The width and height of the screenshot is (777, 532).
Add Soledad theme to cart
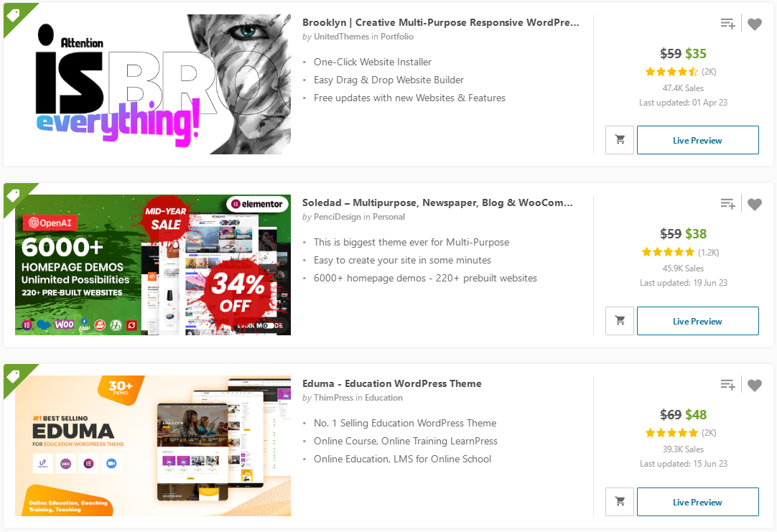(x=620, y=321)
